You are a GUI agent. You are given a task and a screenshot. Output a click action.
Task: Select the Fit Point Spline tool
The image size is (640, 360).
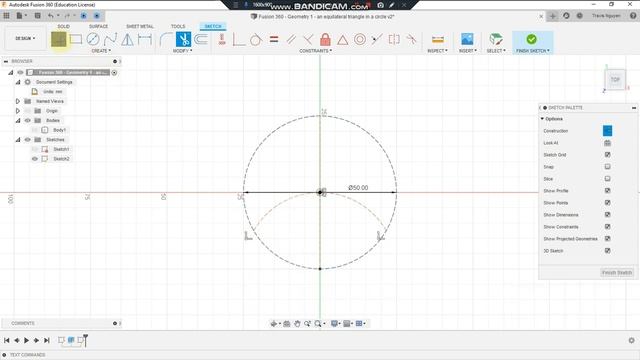[x=110, y=39]
